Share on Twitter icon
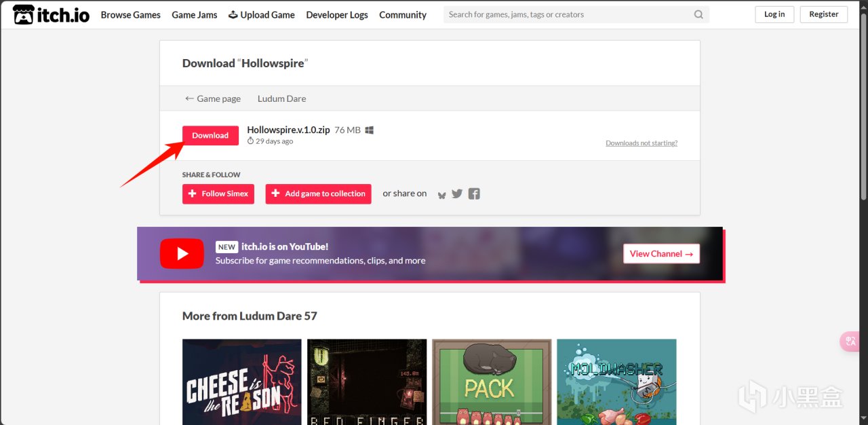868x425 pixels. point(457,193)
